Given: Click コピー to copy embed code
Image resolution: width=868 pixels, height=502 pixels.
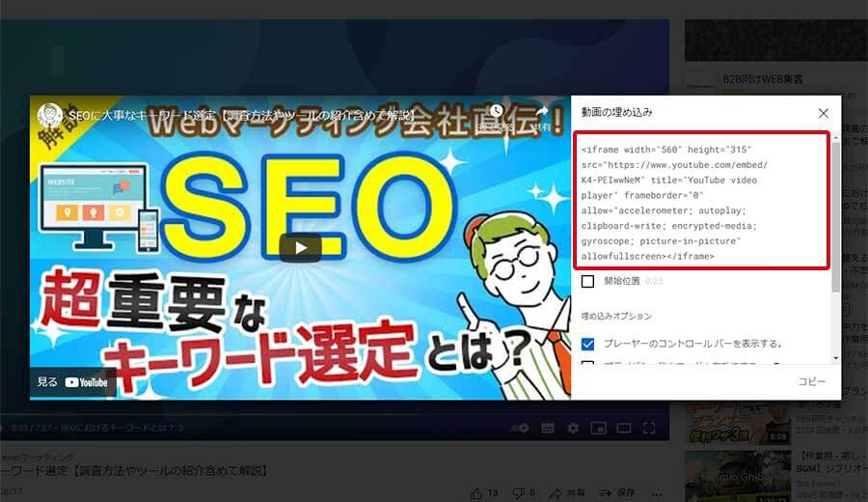Looking at the screenshot, I should coord(811,381).
